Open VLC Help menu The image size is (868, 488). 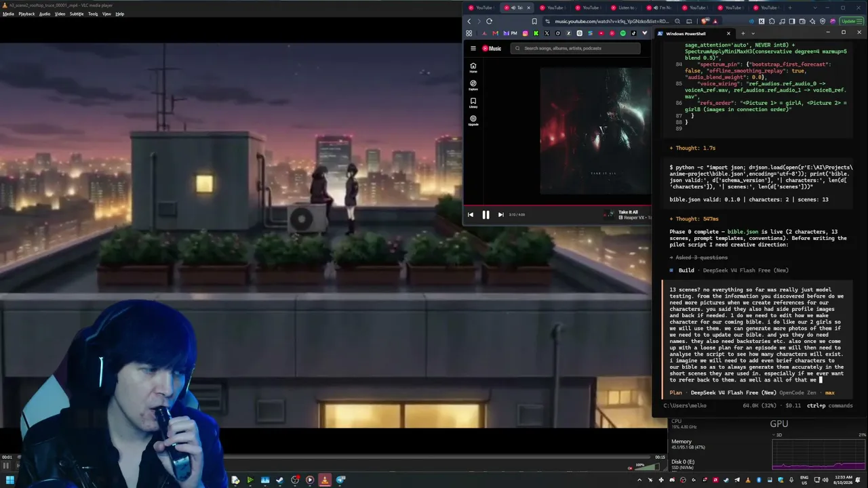click(120, 14)
